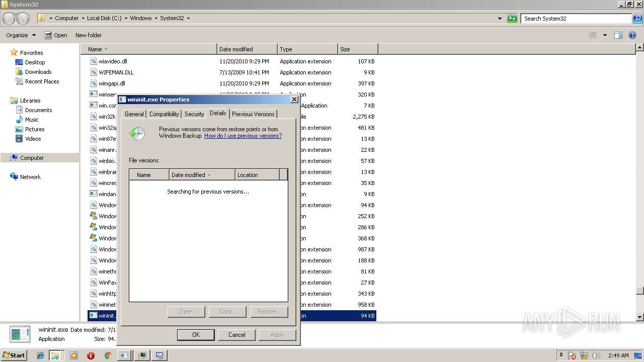Image resolution: width=644 pixels, height=362 pixels.
Task: Refresh the System32 folder view
Action: [512, 19]
